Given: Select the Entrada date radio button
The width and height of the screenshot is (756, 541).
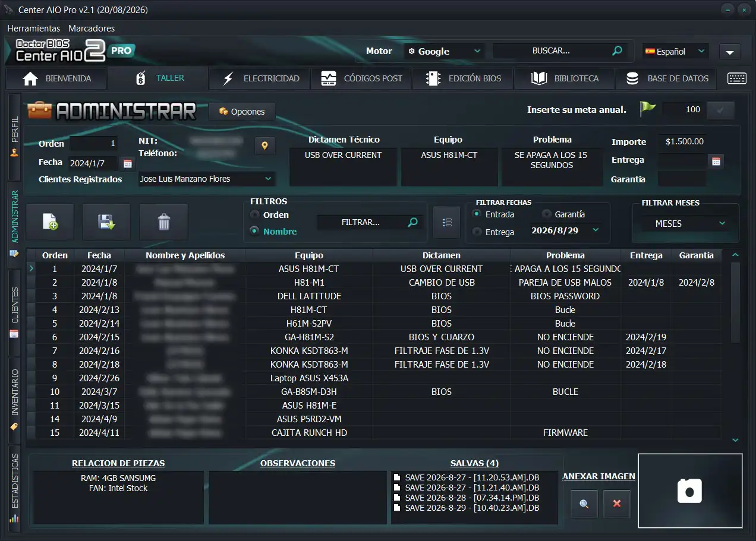Looking at the screenshot, I should pos(477,214).
